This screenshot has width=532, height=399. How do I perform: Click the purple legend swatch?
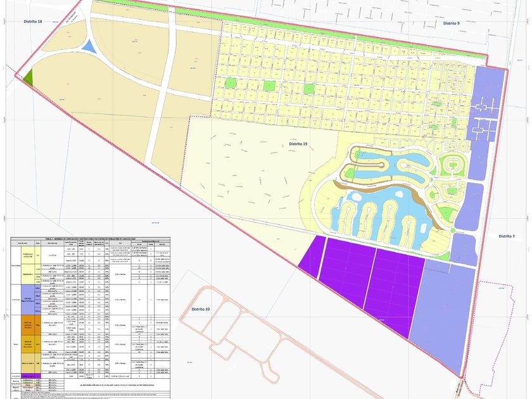point(31,376)
